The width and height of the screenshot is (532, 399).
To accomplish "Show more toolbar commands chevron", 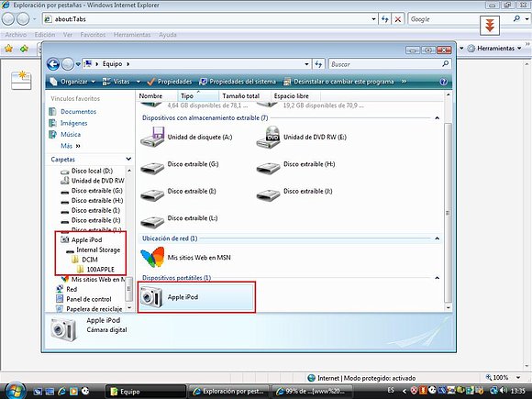I will 405,82.
